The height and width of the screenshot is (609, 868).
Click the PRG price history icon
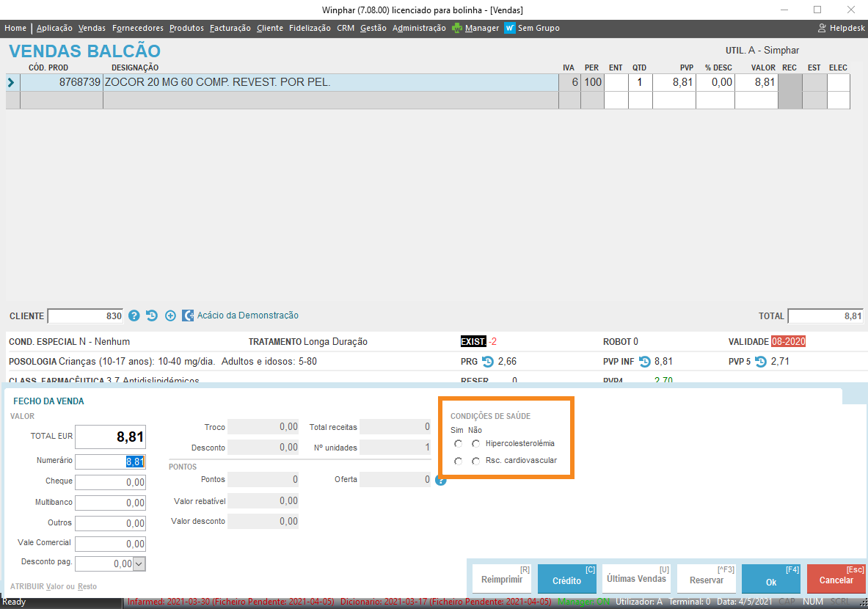pyautogui.click(x=488, y=362)
